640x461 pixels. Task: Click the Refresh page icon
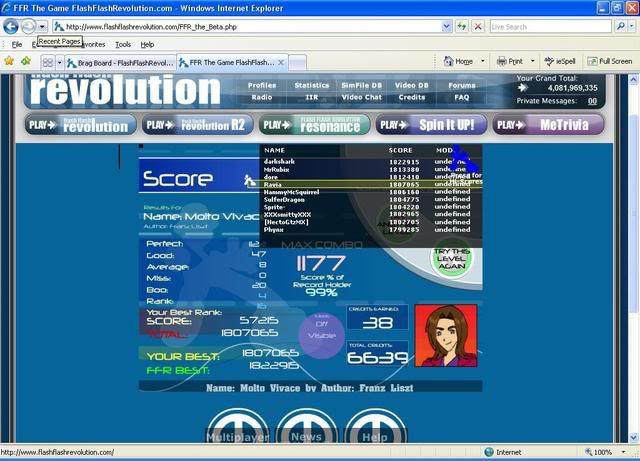pos(461,26)
